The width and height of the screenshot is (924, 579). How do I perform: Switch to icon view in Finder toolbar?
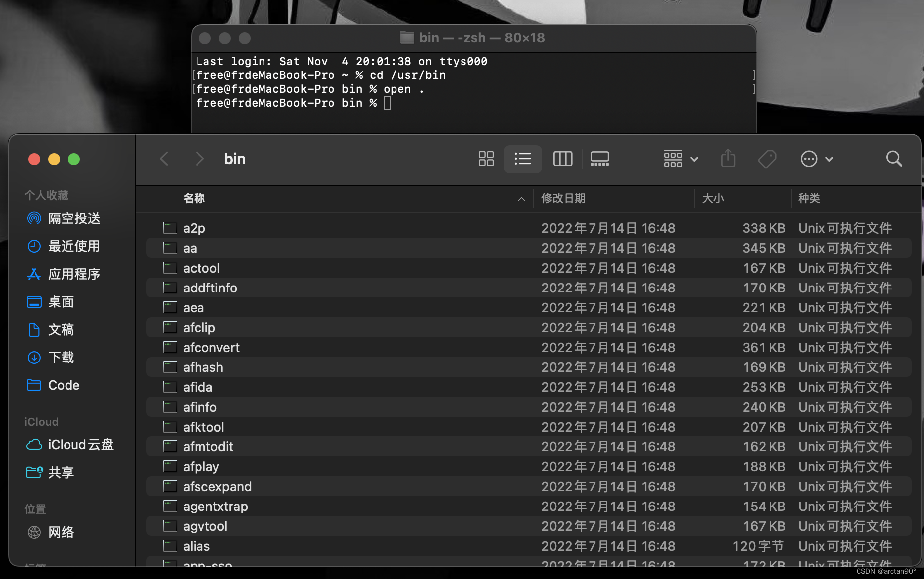(x=486, y=159)
